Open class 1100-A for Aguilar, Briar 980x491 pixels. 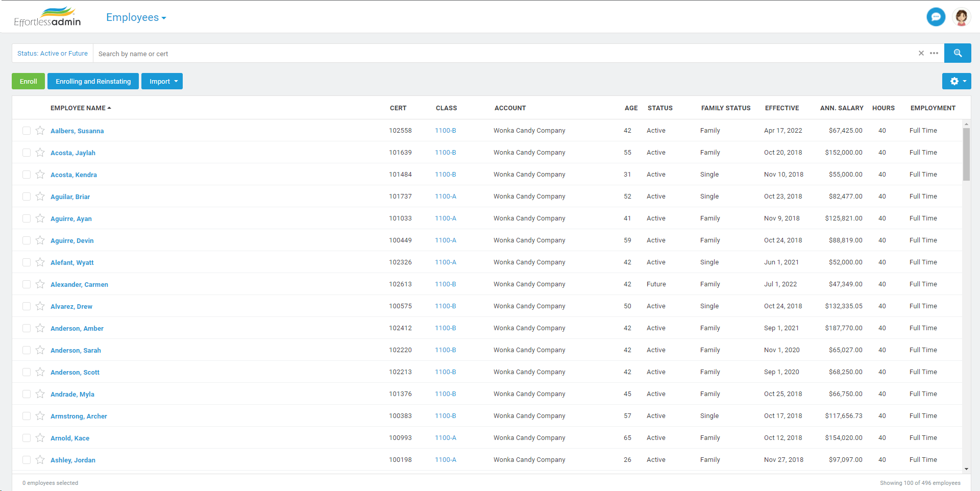coord(445,196)
